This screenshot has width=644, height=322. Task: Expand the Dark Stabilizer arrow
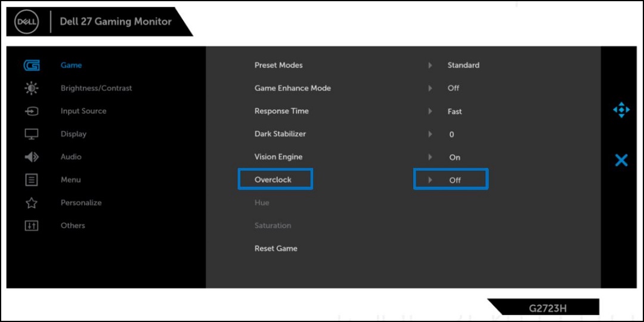(x=430, y=134)
